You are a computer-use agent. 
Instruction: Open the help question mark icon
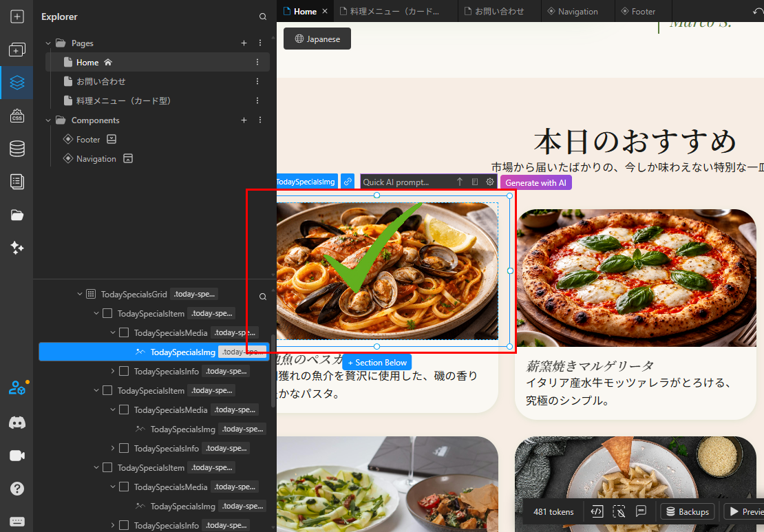coord(17,489)
